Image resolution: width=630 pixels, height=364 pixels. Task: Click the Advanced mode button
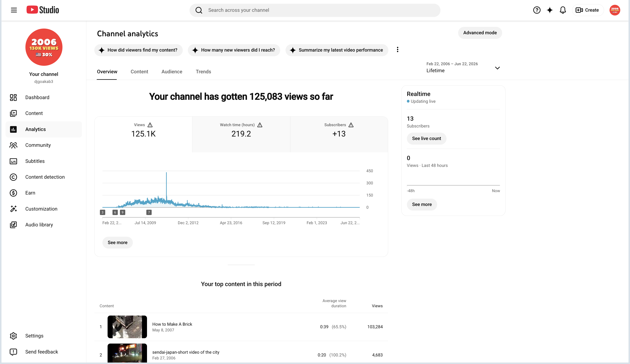[x=480, y=33]
